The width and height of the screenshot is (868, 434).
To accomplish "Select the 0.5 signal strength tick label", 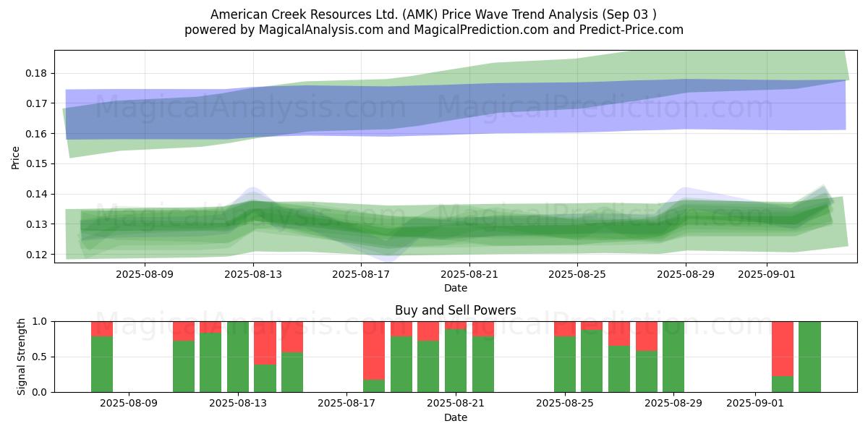I will coord(41,357).
